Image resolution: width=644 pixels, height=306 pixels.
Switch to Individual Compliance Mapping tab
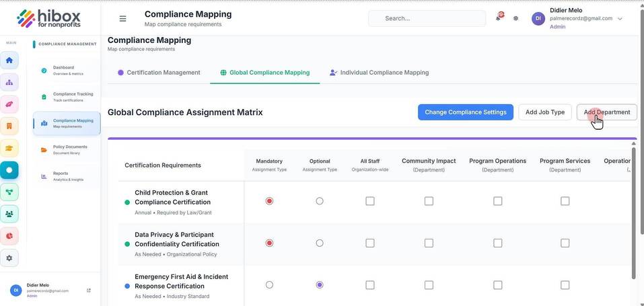pos(379,73)
